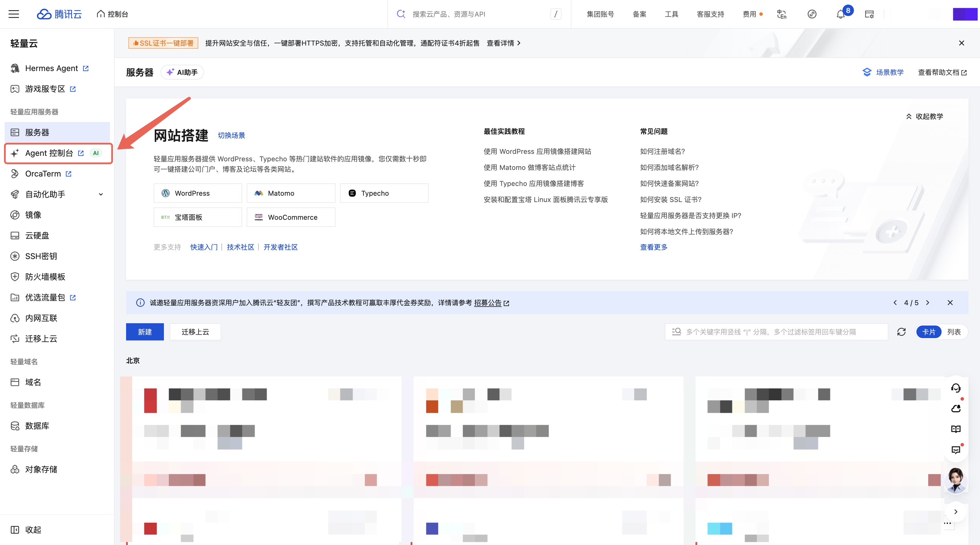Viewport: 980px width, 545px height.
Task: Switch server view to 列表 mode
Action: 954,332
